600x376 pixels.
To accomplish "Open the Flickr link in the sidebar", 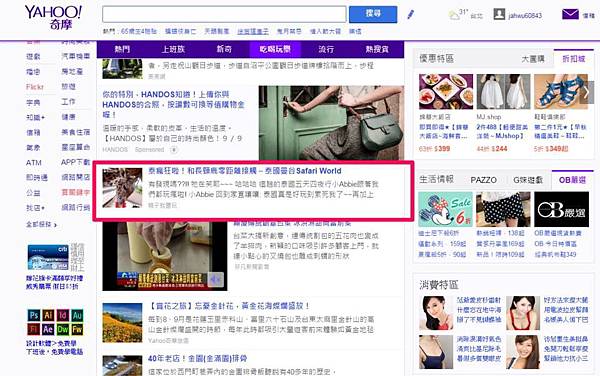I will click(x=35, y=87).
